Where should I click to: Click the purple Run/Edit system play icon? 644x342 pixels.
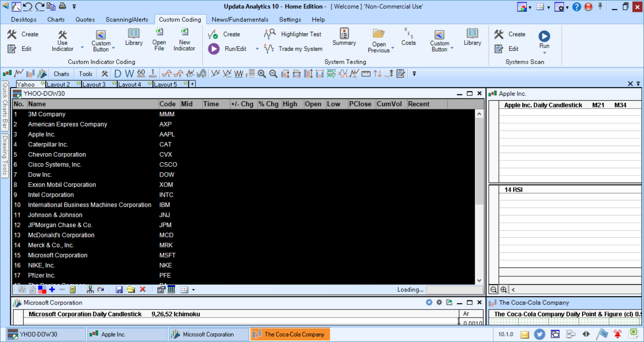click(214, 49)
